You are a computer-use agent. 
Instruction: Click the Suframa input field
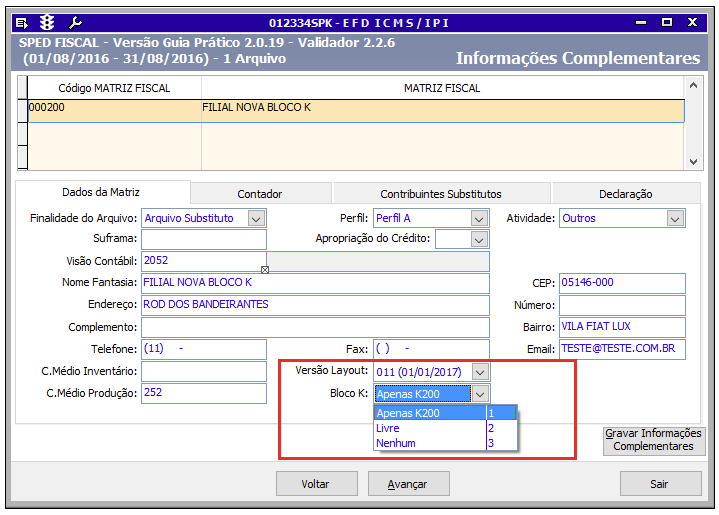[x=204, y=239]
